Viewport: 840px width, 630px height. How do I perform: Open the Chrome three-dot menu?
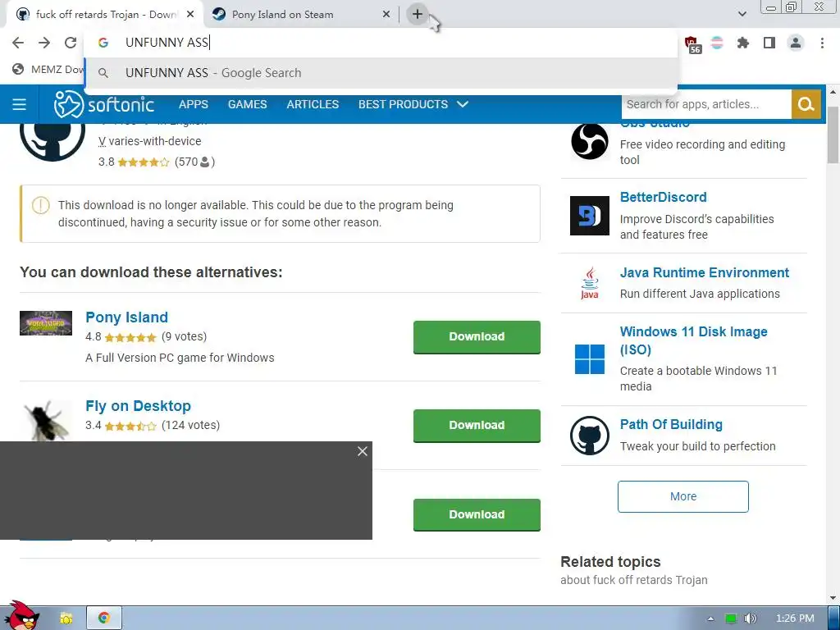pos(822,43)
